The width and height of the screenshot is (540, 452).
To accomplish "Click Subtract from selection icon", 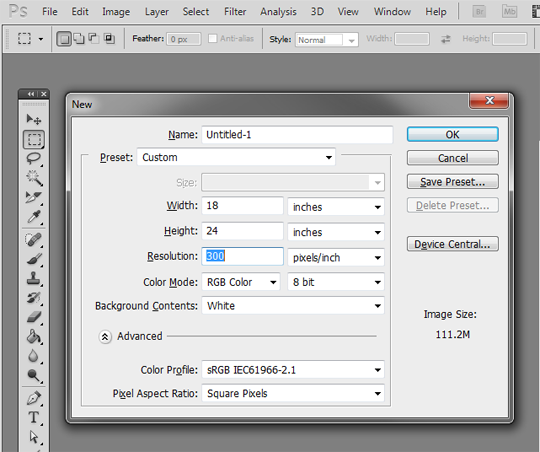I will [x=94, y=38].
